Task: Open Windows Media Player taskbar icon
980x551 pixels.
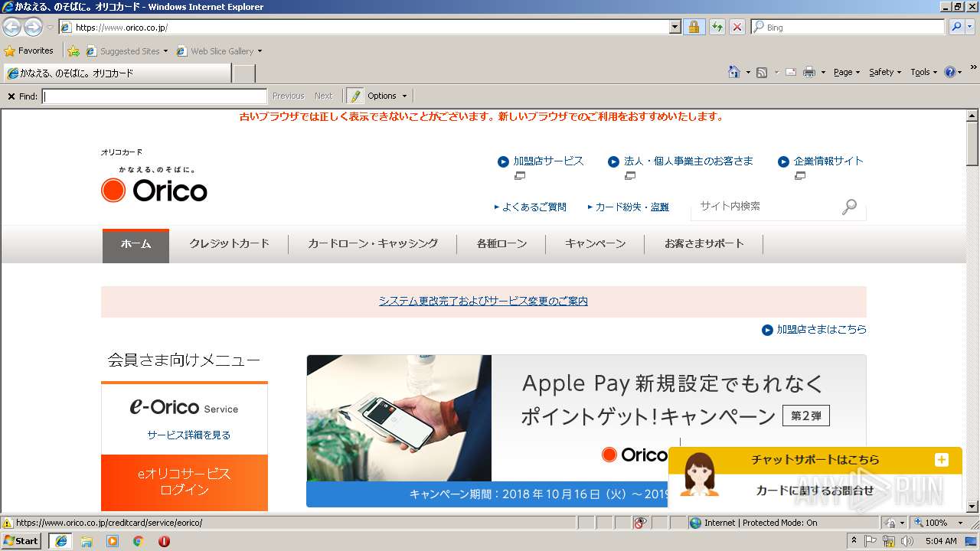Action: (113, 541)
